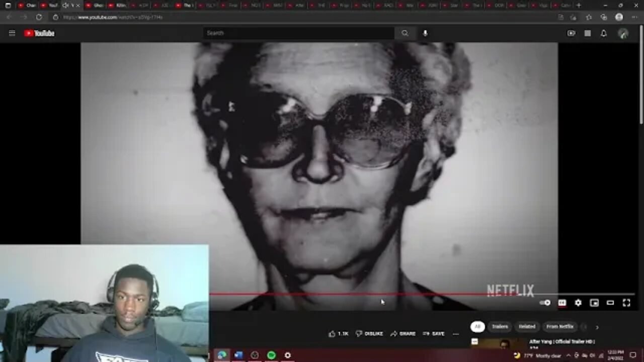
Task: Switch to the first browser tab
Action: click(x=28, y=6)
